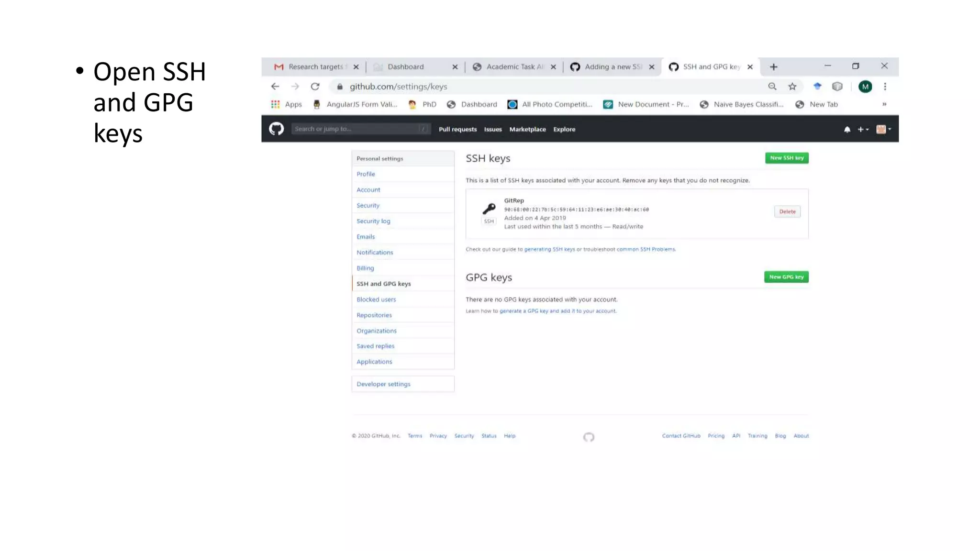Click the GitHub Octocat logo in header
The image size is (980, 551).
pos(276,129)
